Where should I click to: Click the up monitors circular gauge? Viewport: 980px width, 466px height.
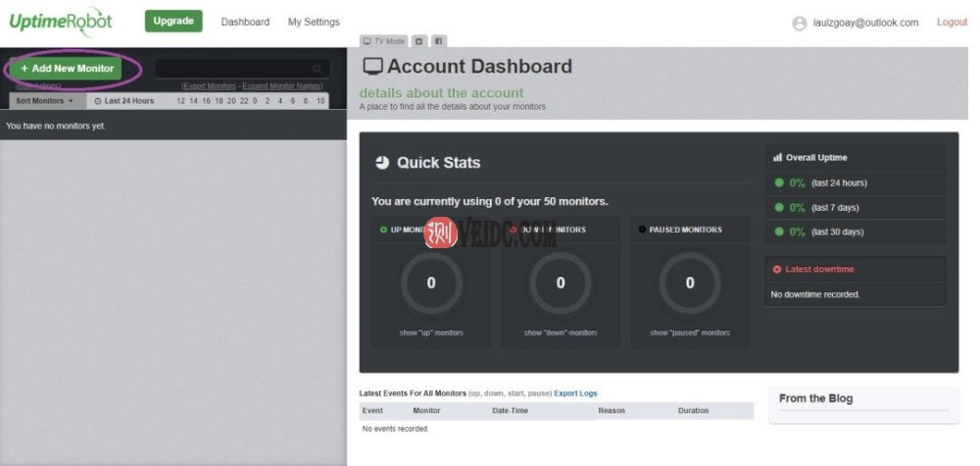(431, 284)
